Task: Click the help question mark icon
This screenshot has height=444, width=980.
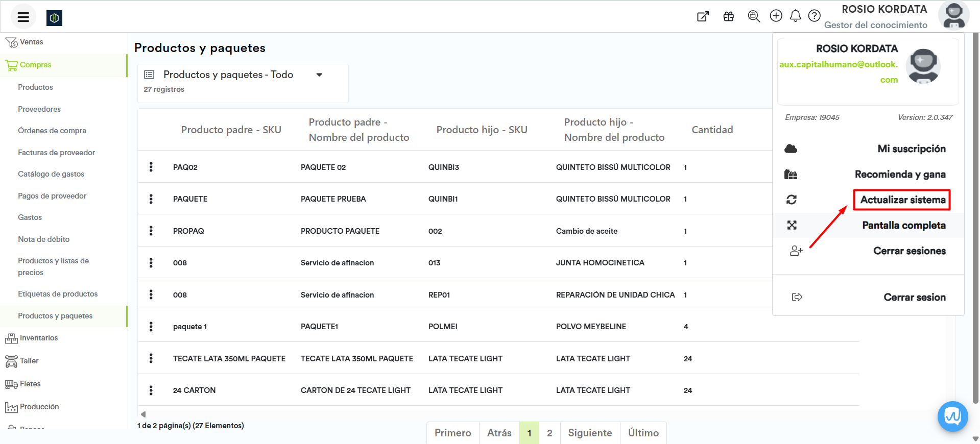Action: click(814, 16)
